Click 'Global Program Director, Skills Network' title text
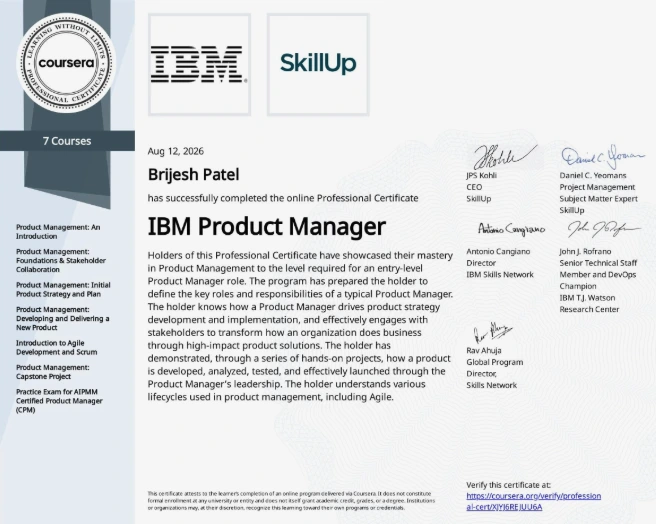Viewport: 656px width, 524px height. [x=495, y=373]
